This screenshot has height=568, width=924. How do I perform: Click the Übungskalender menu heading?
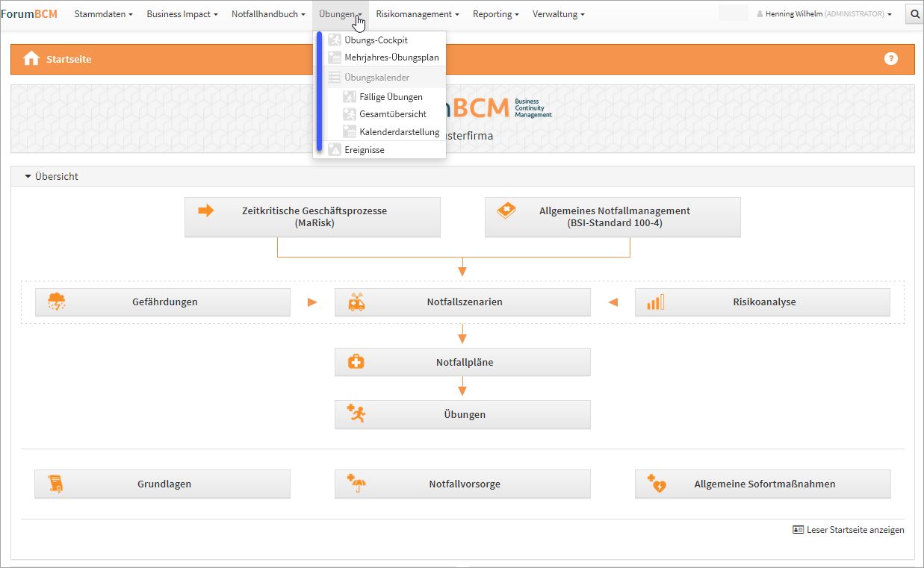click(377, 77)
